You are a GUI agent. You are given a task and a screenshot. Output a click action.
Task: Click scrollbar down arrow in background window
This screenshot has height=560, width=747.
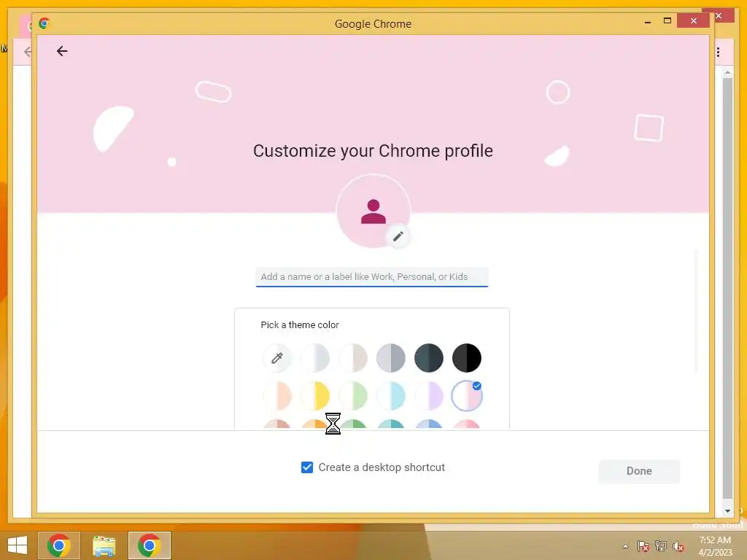pyautogui.click(x=727, y=511)
